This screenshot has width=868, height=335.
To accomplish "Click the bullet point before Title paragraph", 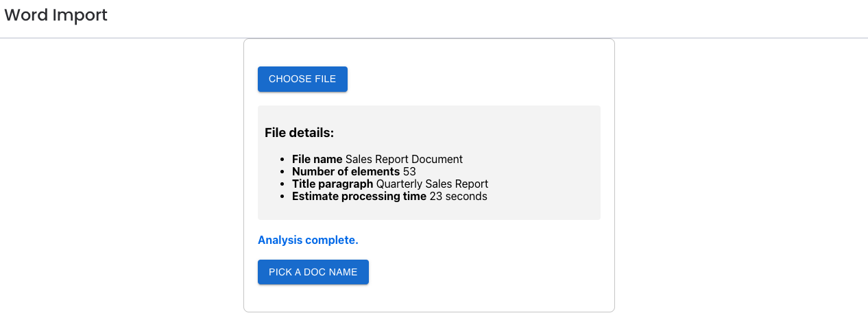I will click(x=283, y=184).
